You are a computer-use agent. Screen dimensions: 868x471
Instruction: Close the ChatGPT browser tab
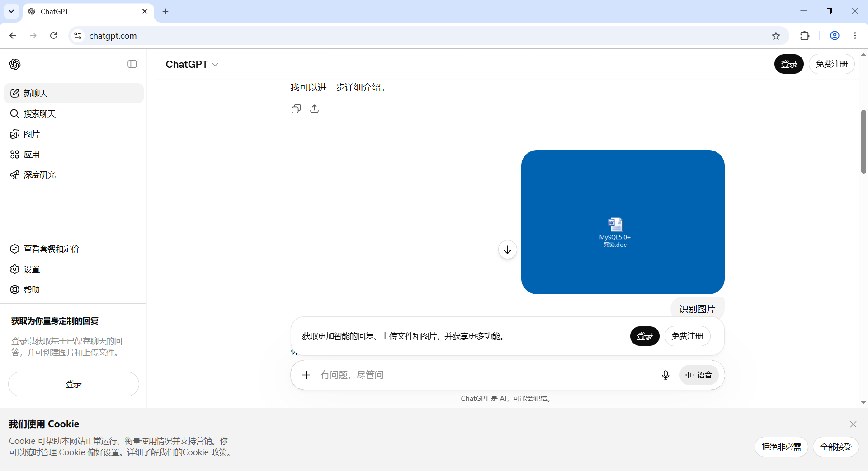[145, 11]
